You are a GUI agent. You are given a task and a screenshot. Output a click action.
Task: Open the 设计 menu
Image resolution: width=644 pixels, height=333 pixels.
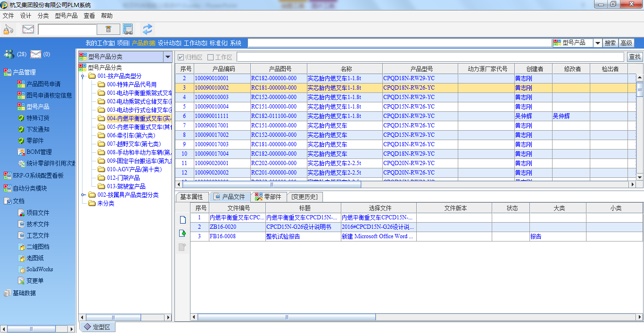click(25, 16)
